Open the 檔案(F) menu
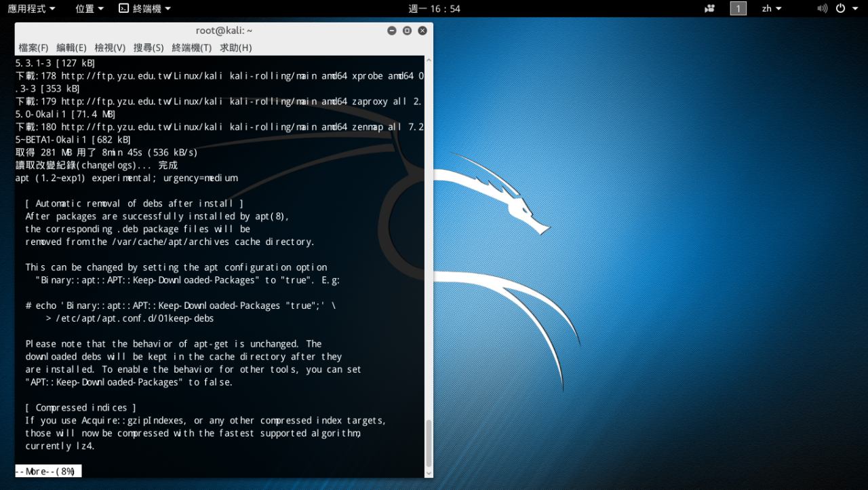 (x=33, y=48)
